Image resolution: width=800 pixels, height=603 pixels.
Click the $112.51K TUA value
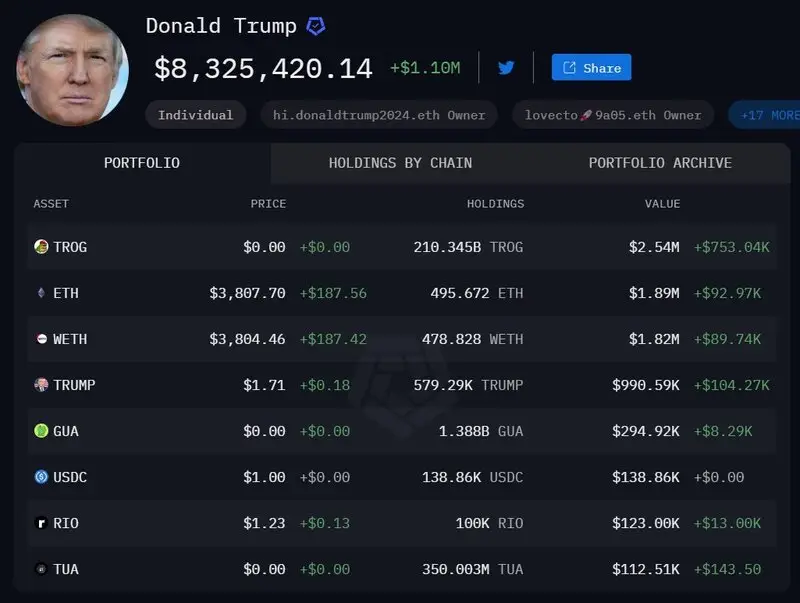[x=646, y=569]
